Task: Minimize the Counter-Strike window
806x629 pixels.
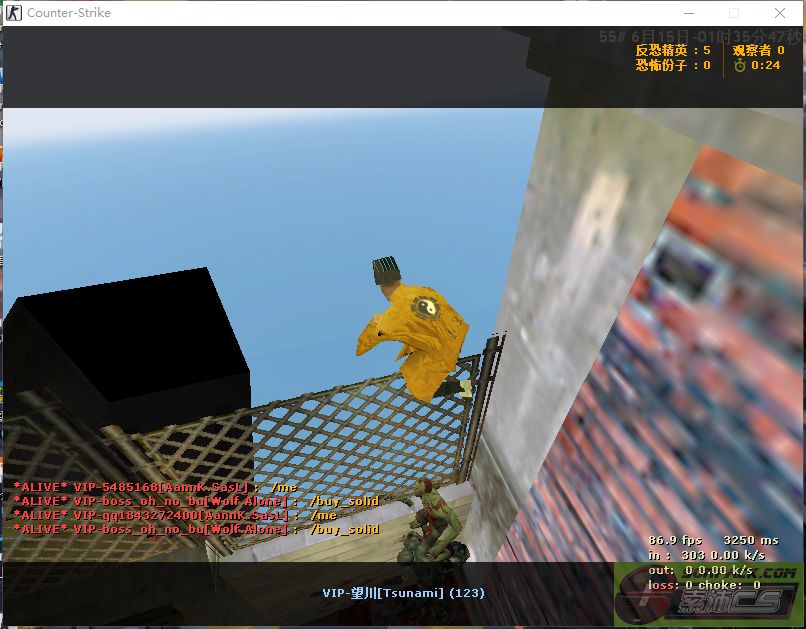Action: coord(687,13)
